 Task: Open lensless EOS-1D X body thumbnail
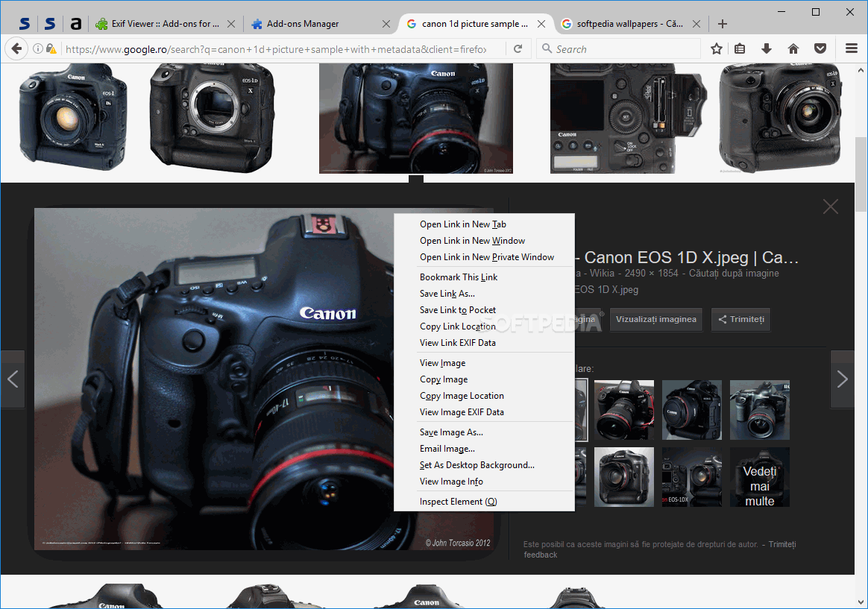[213, 118]
